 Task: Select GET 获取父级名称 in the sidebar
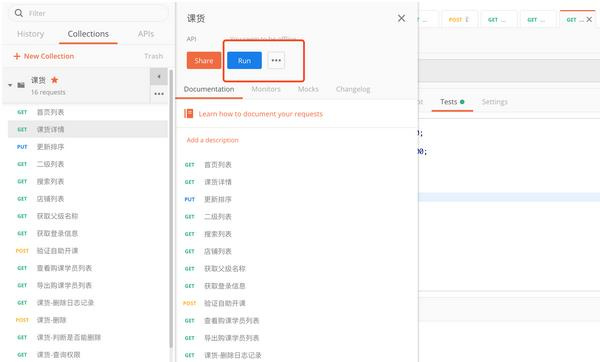pyautogui.click(x=88, y=216)
